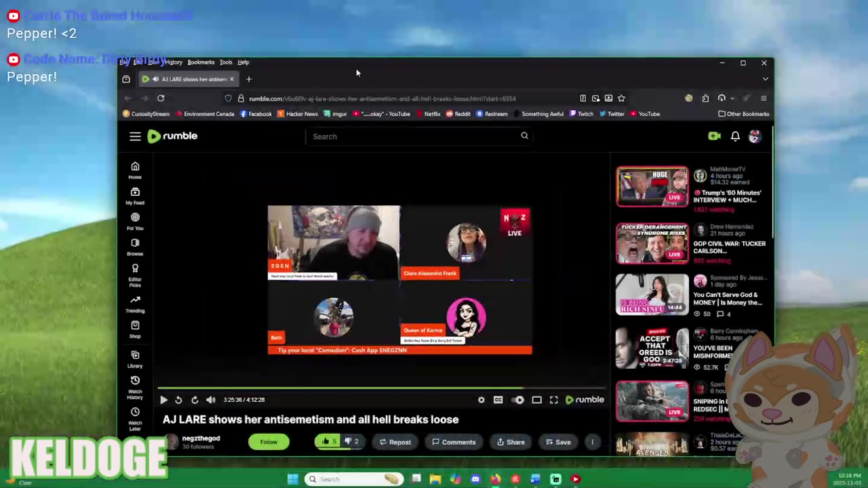This screenshot has height=488, width=868.
Task: Click the green go-live camera icon
Action: 714,136
